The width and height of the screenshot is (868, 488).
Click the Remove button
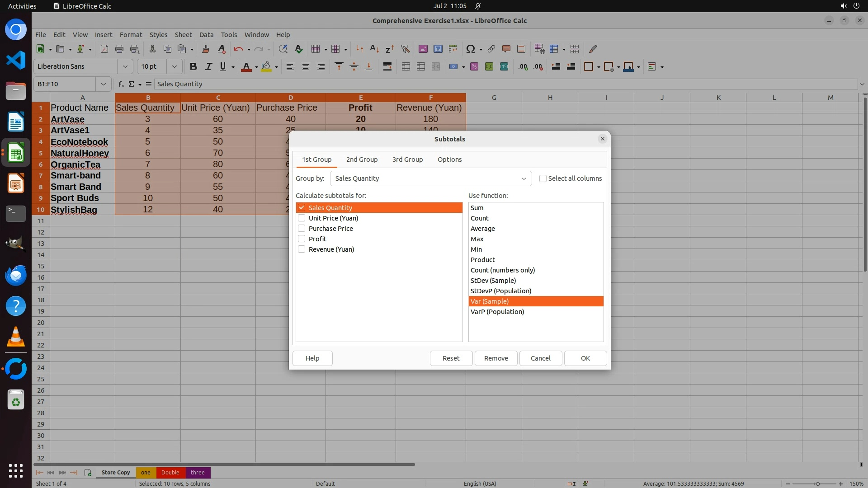(496, 358)
